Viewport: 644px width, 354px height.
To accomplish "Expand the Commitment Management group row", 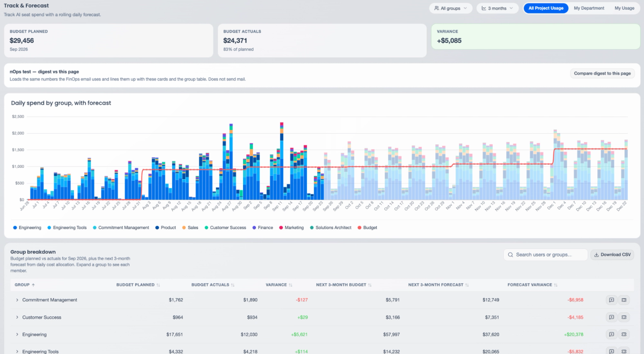I will [17, 300].
